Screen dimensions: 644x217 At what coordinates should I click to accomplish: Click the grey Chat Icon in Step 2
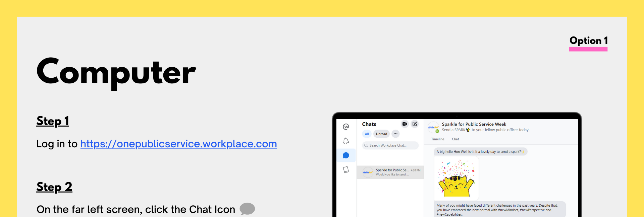(x=247, y=209)
